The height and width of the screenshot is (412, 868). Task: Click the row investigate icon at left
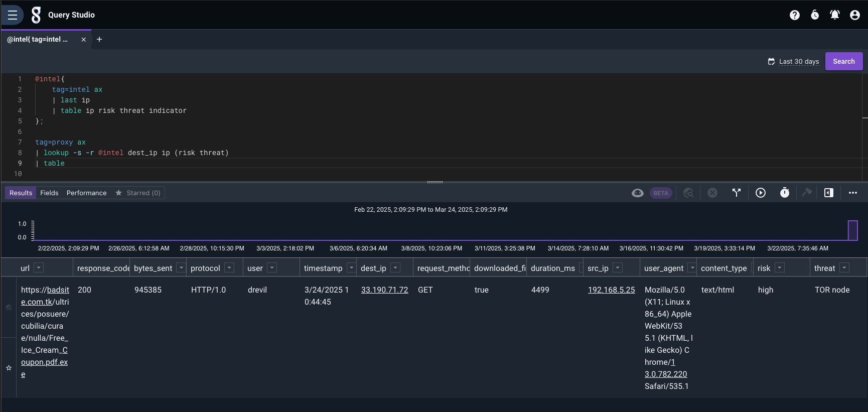pyautogui.click(x=9, y=308)
